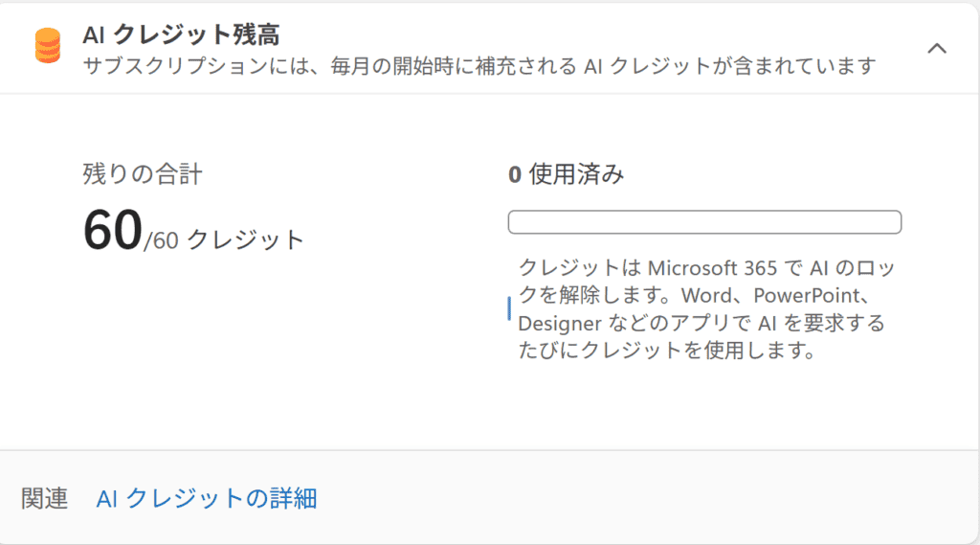
Task: Open the AI クレジットの詳細 link
Action: (x=207, y=499)
